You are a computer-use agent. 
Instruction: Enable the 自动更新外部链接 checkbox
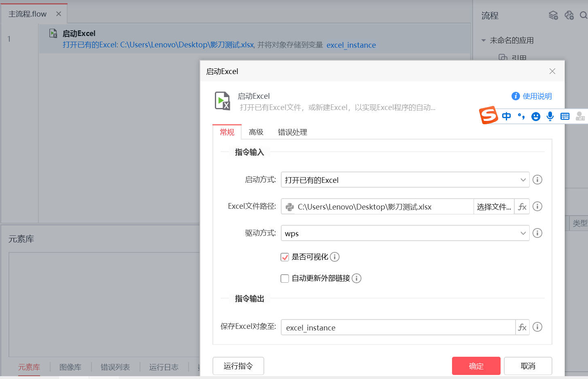[x=285, y=278]
